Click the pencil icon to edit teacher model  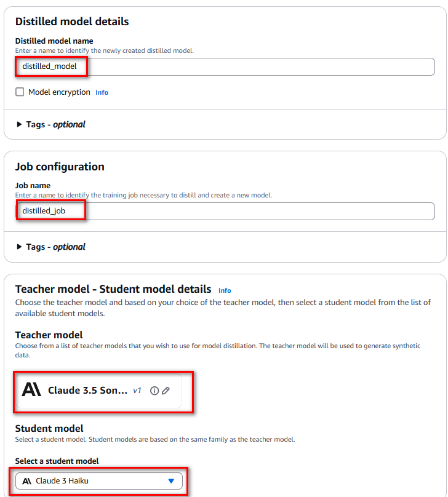click(x=166, y=391)
